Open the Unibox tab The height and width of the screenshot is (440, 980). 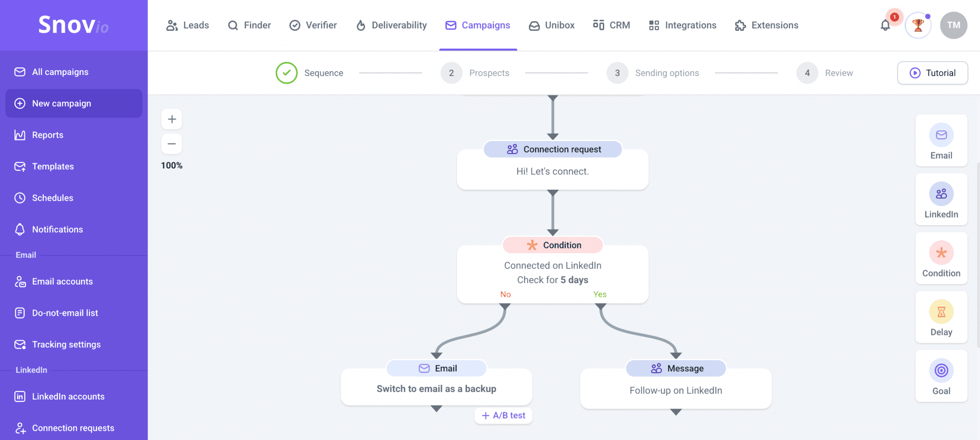(551, 26)
